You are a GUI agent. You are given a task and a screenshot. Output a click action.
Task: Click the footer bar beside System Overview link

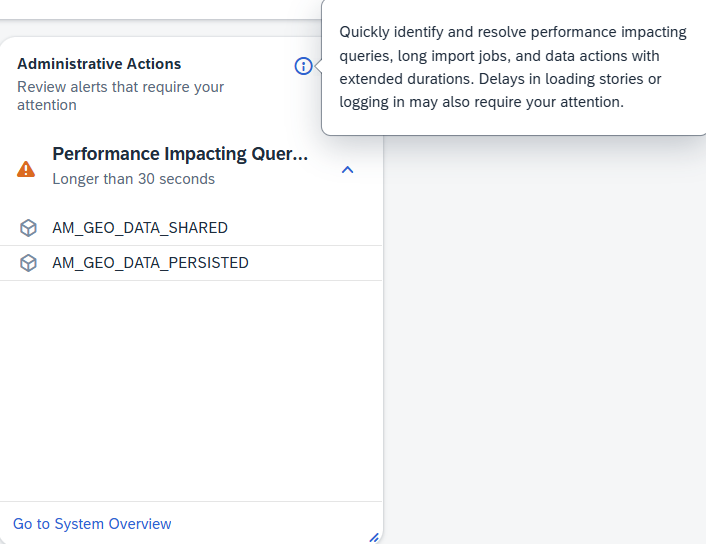click(270, 524)
